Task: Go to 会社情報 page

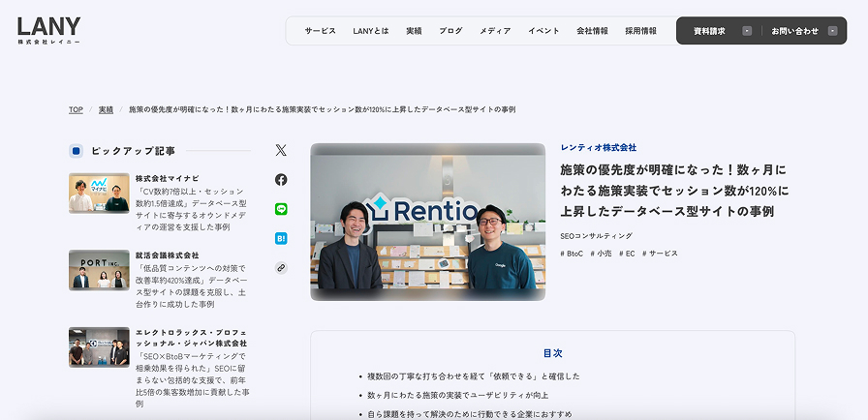Action: tap(592, 31)
